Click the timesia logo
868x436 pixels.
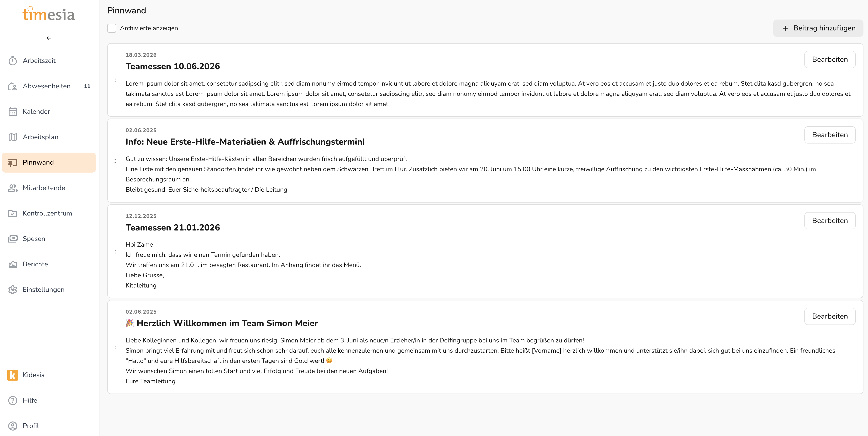(49, 14)
